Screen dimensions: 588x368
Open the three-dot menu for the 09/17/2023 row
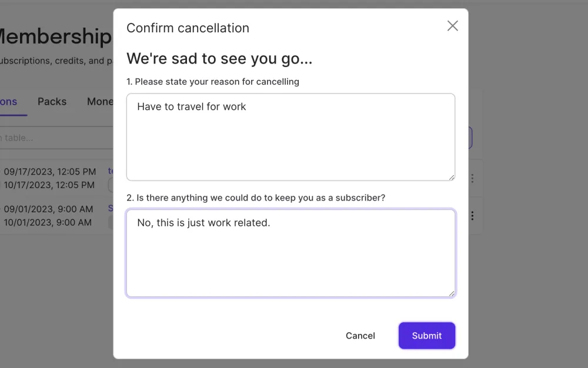tap(472, 178)
